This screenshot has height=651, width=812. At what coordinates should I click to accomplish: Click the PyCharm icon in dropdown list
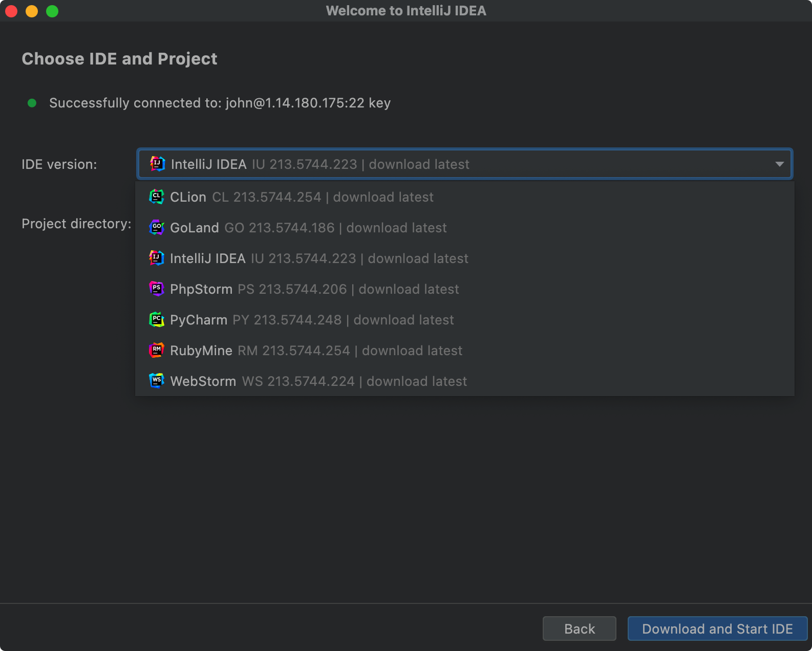[x=157, y=319]
